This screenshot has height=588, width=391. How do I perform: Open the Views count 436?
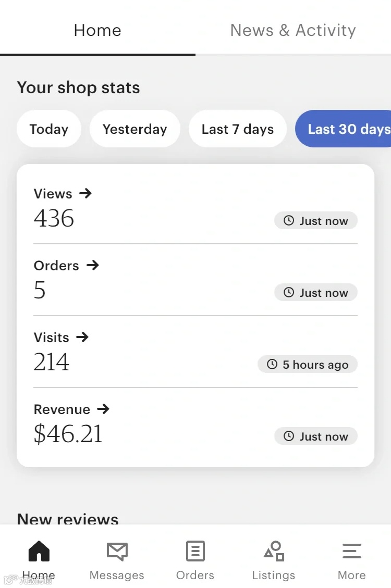[x=54, y=218]
